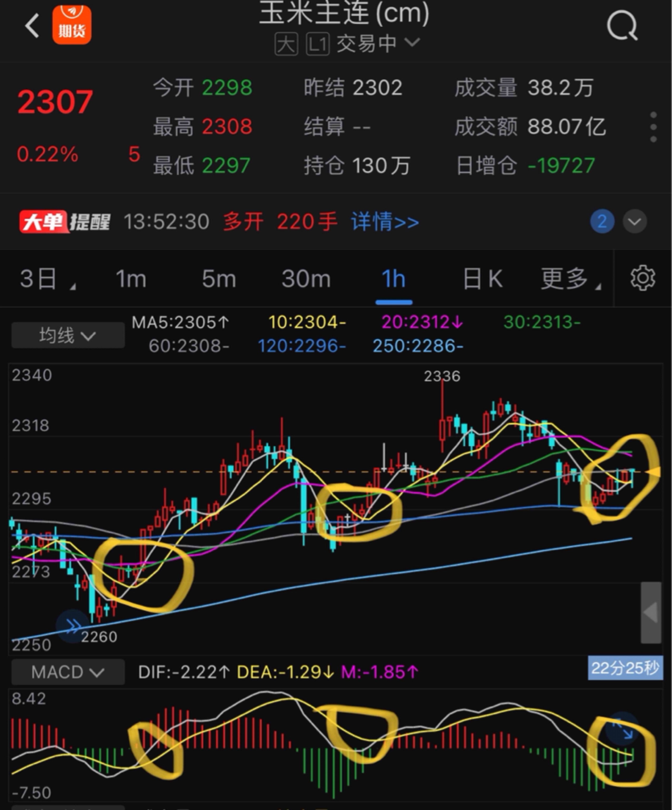Viewport: 672px width, 810px height.
Task: Switch to the 30m chart tab
Action: point(306,278)
